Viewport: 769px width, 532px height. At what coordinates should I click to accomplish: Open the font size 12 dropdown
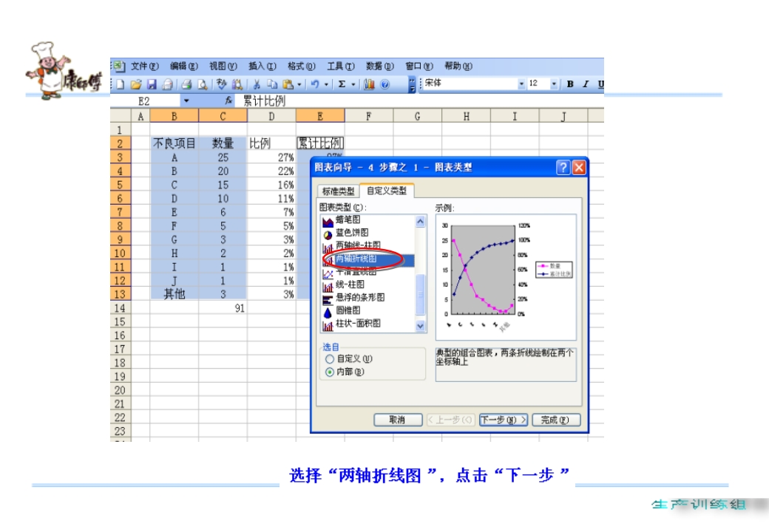tap(553, 83)
